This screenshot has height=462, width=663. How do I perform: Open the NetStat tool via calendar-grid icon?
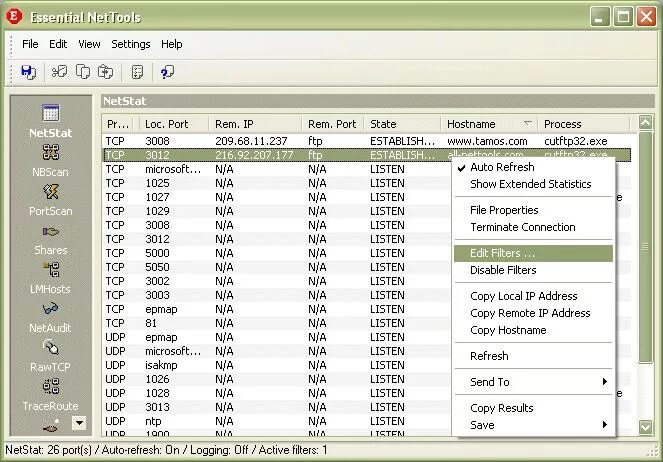(x=50, y=113)
